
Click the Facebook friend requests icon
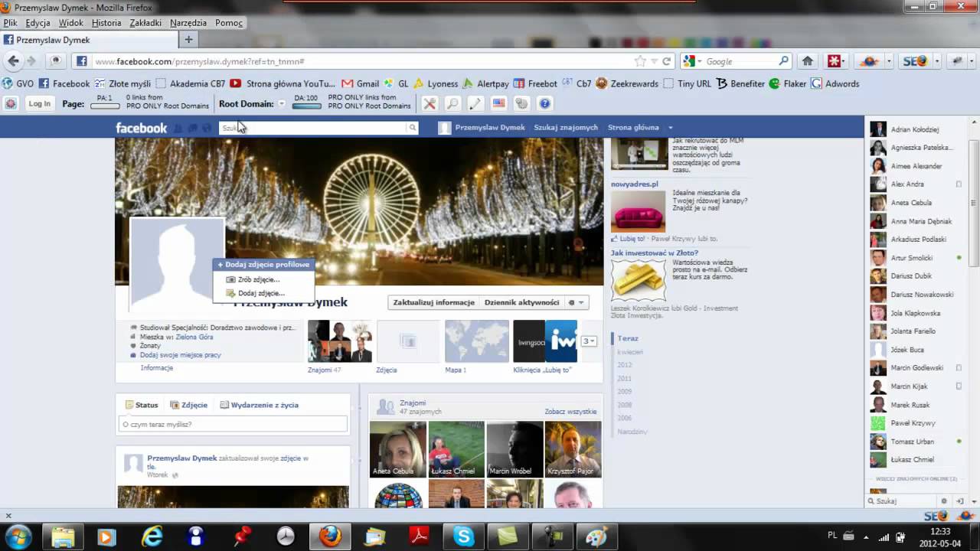point(178,128)
